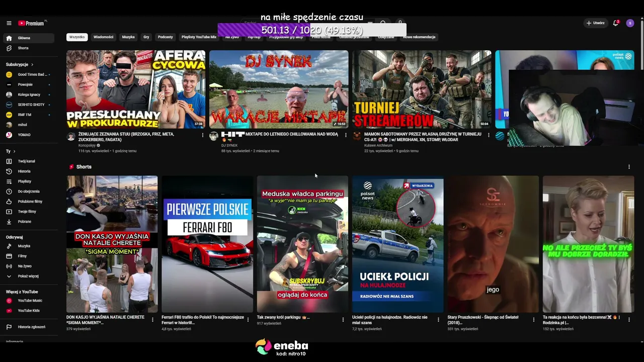644x362 pixels.
Task: Open the hamburger guide menu
Action: coord(9,23)
